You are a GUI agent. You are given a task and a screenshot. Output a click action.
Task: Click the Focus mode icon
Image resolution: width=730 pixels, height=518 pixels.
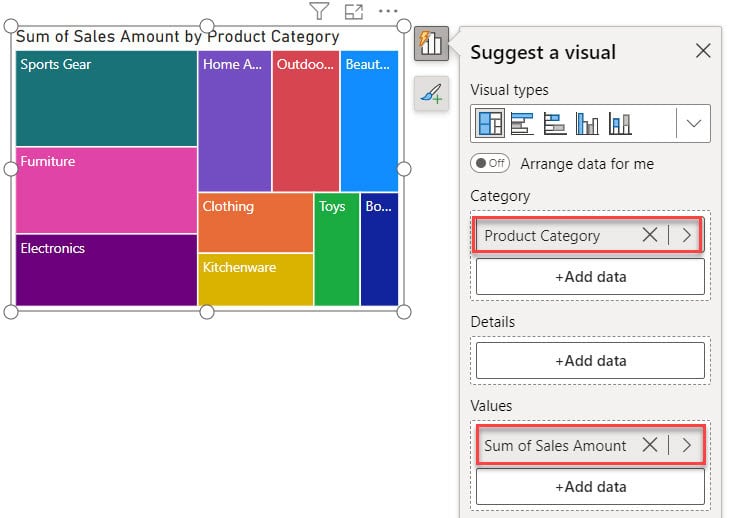point(354,11)
